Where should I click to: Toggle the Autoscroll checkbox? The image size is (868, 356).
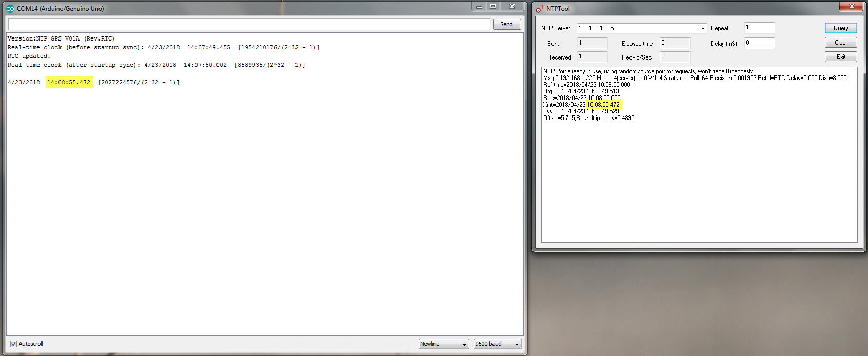point(14,344)
